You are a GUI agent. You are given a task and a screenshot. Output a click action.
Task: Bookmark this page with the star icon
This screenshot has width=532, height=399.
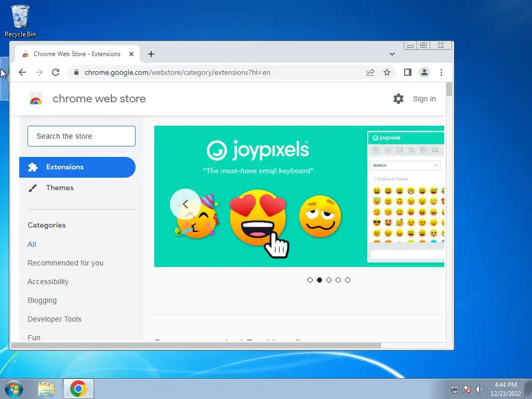(387, 72)
